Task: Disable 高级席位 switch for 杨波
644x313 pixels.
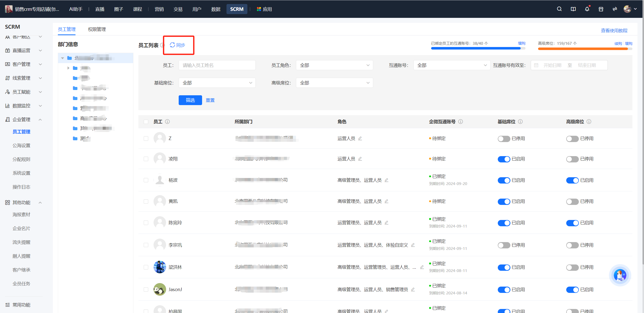Action: tap(572, 180)
